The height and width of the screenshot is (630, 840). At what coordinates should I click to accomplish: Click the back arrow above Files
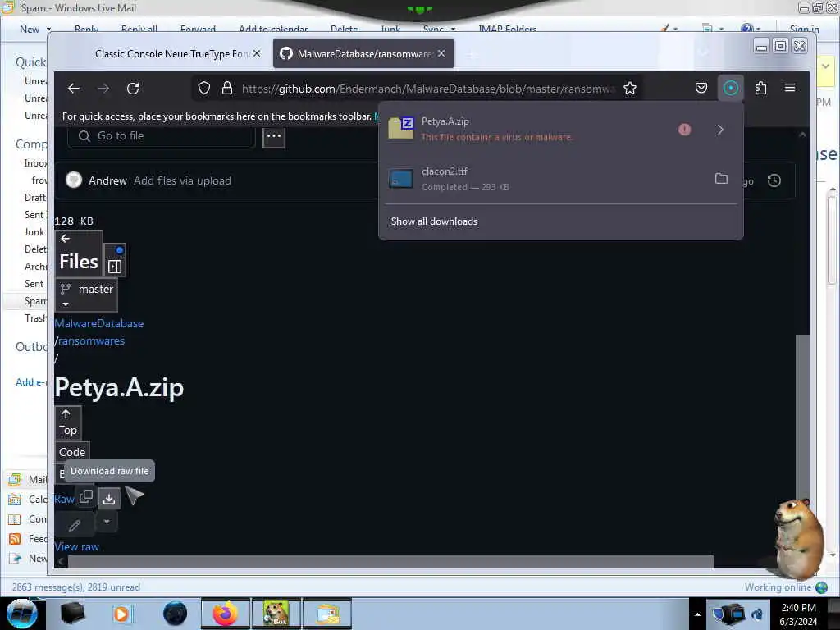[66, 239]
